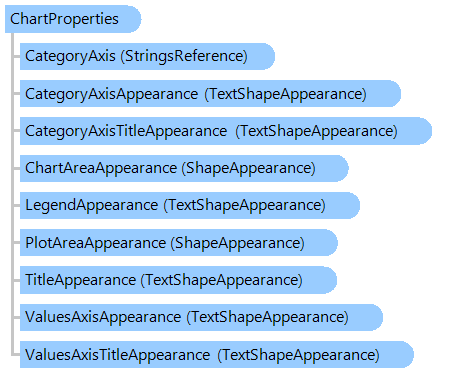Screen dimensions: 450x372
Task: Open TextShapeAppearance type beside ValuesAxisTitleAppearance
Action: coord(298,354)
